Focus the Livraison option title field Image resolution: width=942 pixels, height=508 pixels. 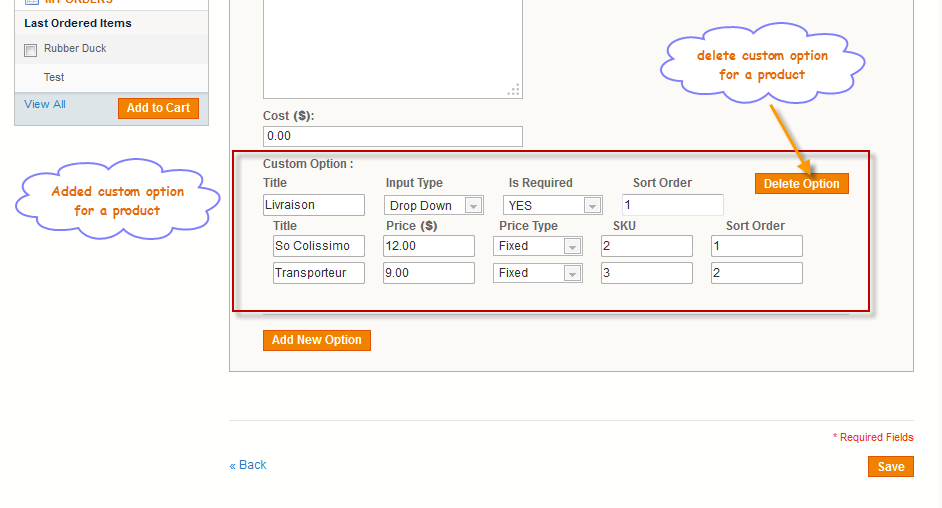coord(314,205)
